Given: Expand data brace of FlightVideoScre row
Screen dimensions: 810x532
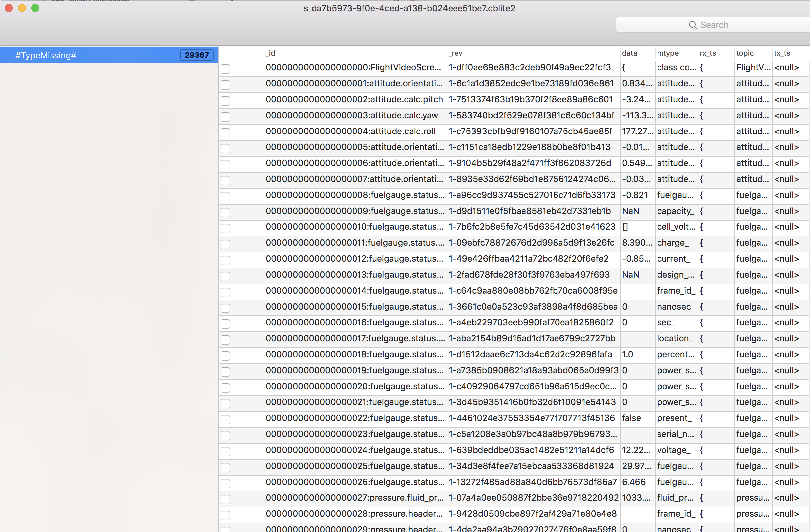Looking at the screenshot, I should click(624, 68).
